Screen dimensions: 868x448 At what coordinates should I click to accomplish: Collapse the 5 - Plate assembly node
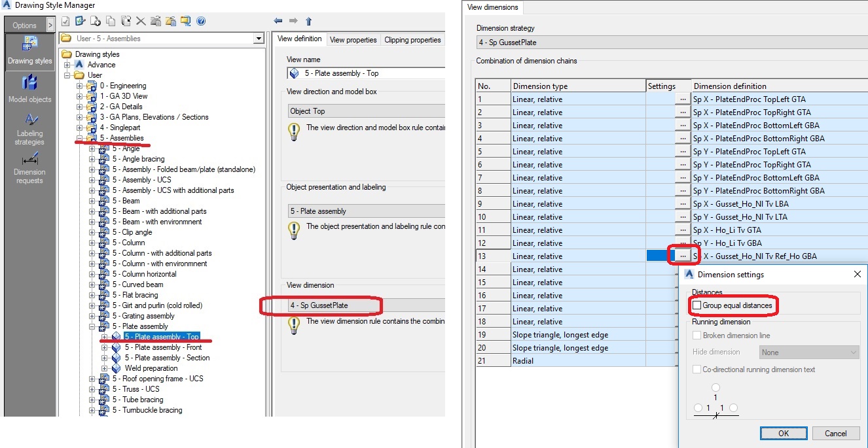click(92, 326)
